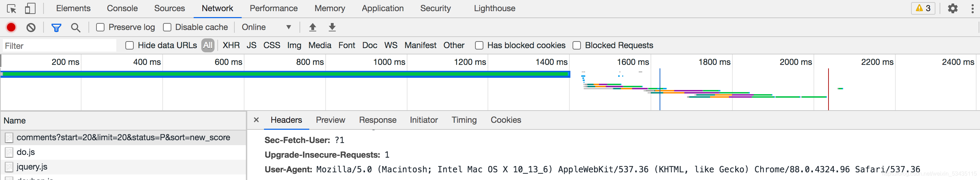Select the Network panel tab
Viewport: 980px width, 180px height.
pyautogui.click(x=217, y=8)
